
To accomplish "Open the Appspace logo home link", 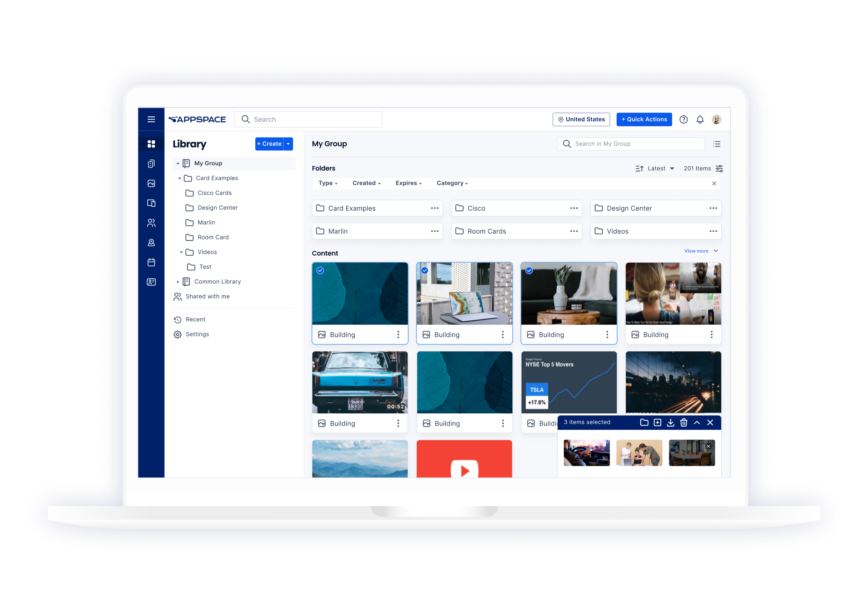I will pos(197,119).
